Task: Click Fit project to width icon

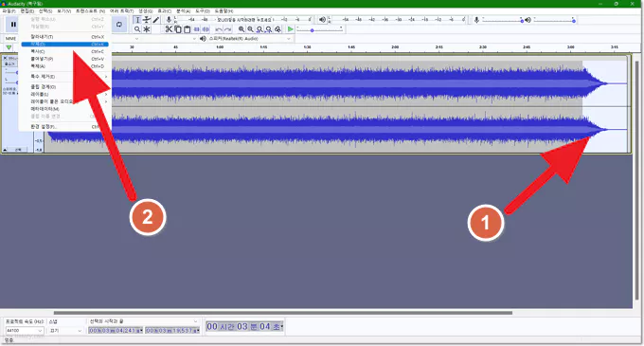Action: [x=269, y=29]
